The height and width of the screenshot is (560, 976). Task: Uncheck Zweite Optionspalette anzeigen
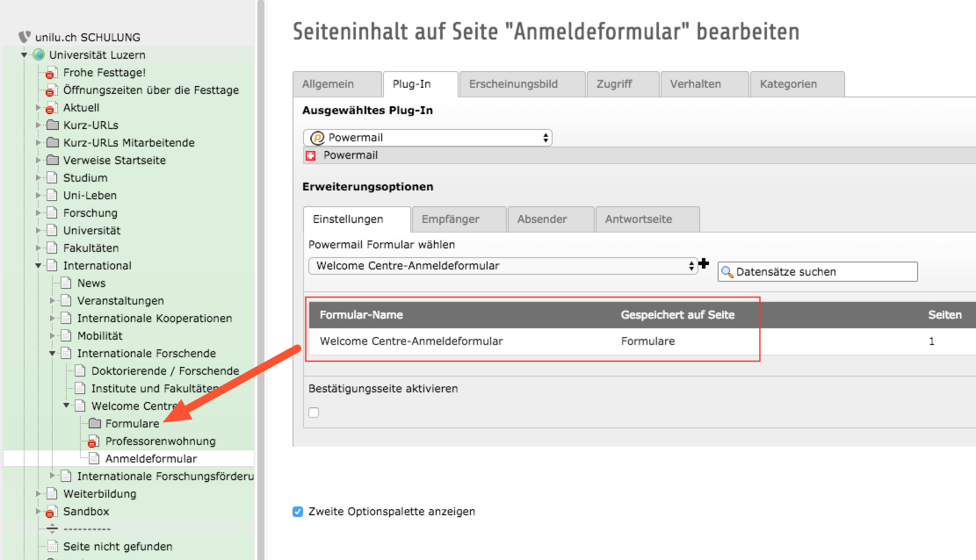(x=298, y=512)
